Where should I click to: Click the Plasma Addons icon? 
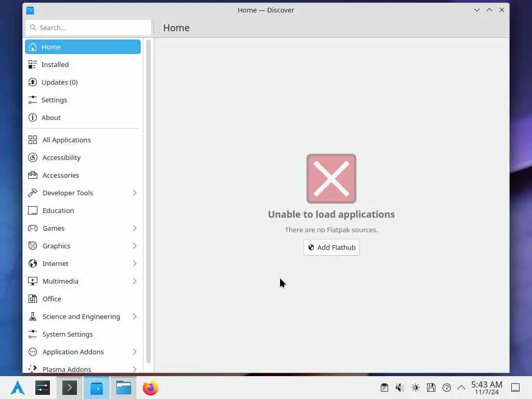coord(33,368)
